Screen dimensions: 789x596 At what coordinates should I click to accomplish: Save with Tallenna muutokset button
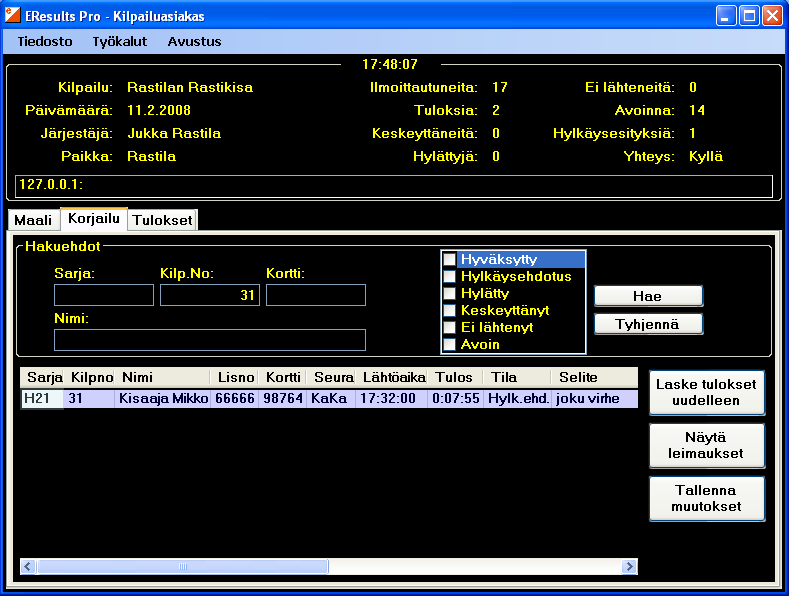pos(706,498)
